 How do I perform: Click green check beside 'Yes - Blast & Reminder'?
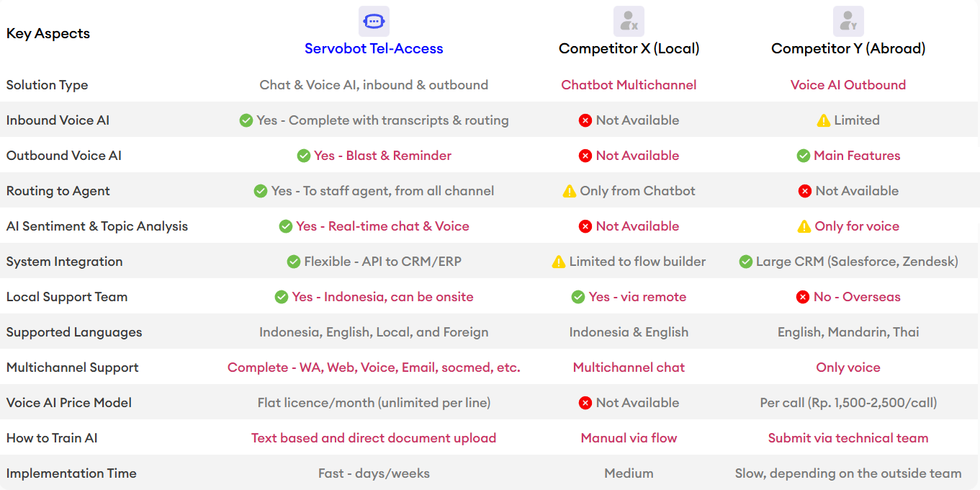coord(304,156)
